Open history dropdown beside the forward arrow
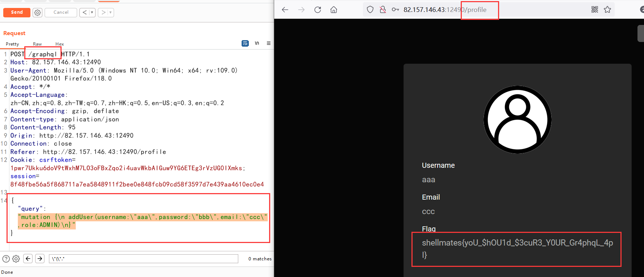Screen dimensions: 644x277 pyautogui.click(x=111, y=12)
